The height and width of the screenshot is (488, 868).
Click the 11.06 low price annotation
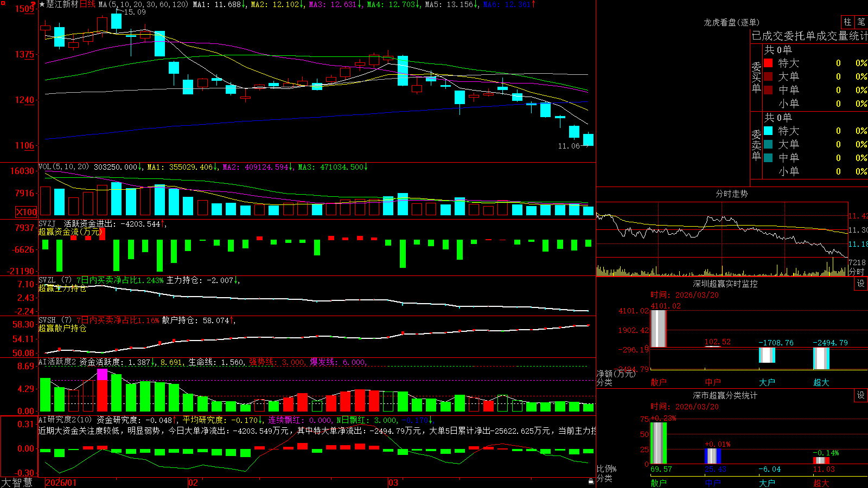pyautogui.click(x=569, y=146)
